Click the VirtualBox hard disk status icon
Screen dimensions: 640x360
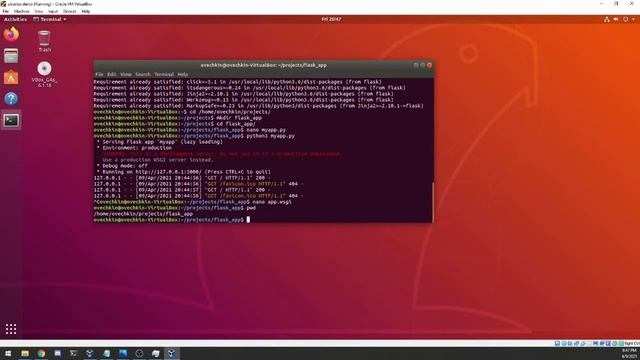click(557, 344)
